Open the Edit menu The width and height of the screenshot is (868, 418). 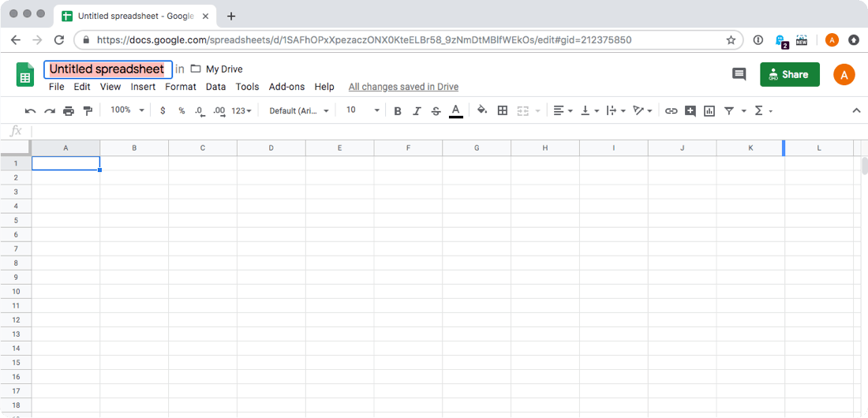tap(82, 87)
